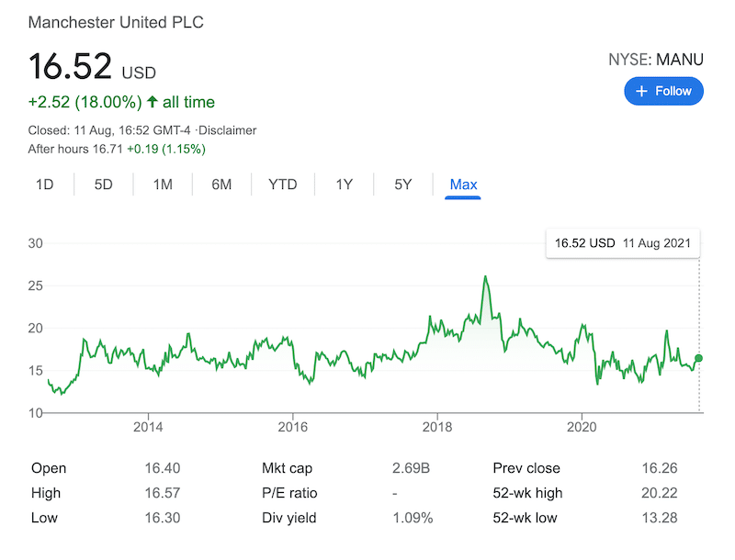735x560 pixels.
Task: Click the 2014 x-axis label
Action: [148, 427]
